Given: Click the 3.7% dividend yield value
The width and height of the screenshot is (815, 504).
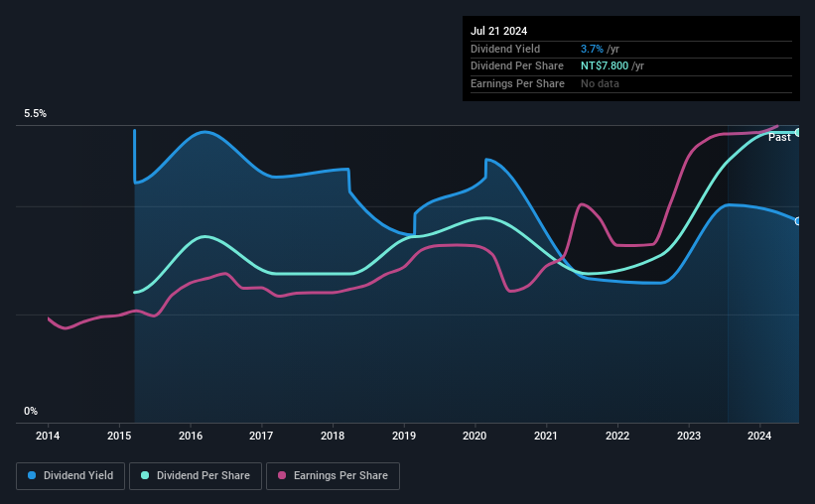Looking at the screenshot, I should (x=592, y=49).
